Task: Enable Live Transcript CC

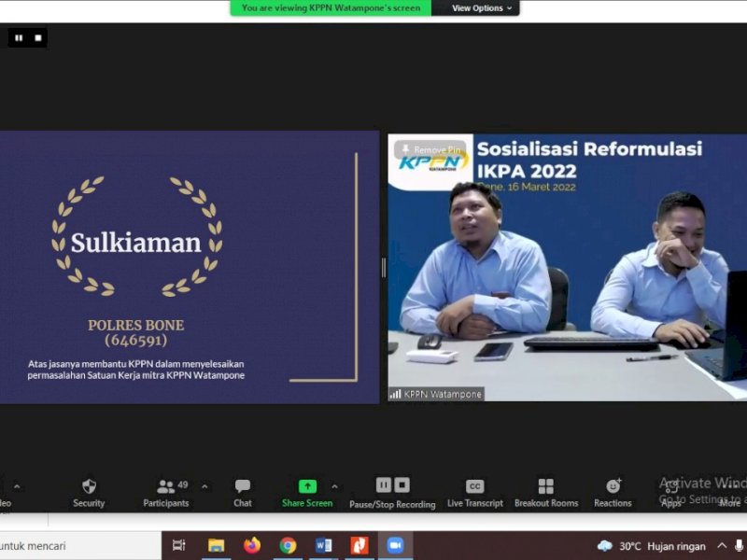Action: click(475, 493)
